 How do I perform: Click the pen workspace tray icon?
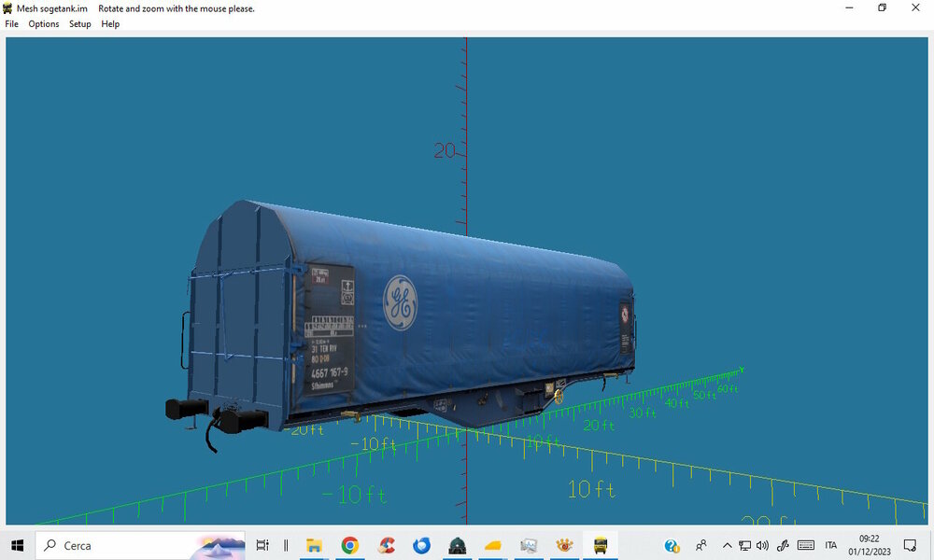click(783, 545)
